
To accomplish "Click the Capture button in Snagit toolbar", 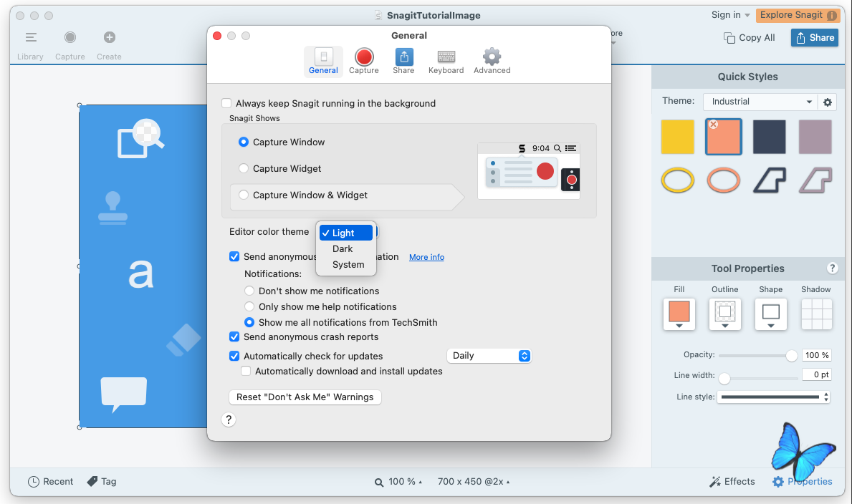I will click(x=70, y=44).
